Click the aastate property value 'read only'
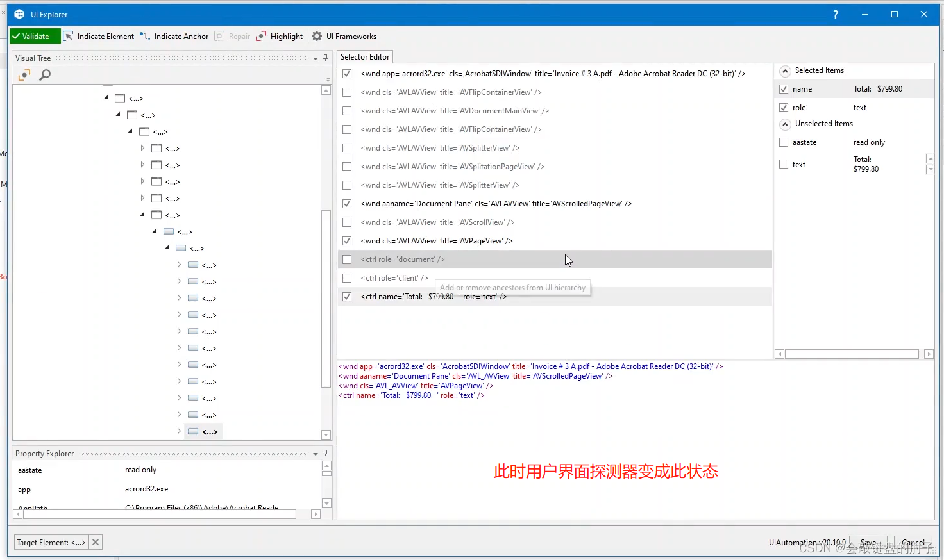This screenshot has width=944, height=560. (140, 470)
